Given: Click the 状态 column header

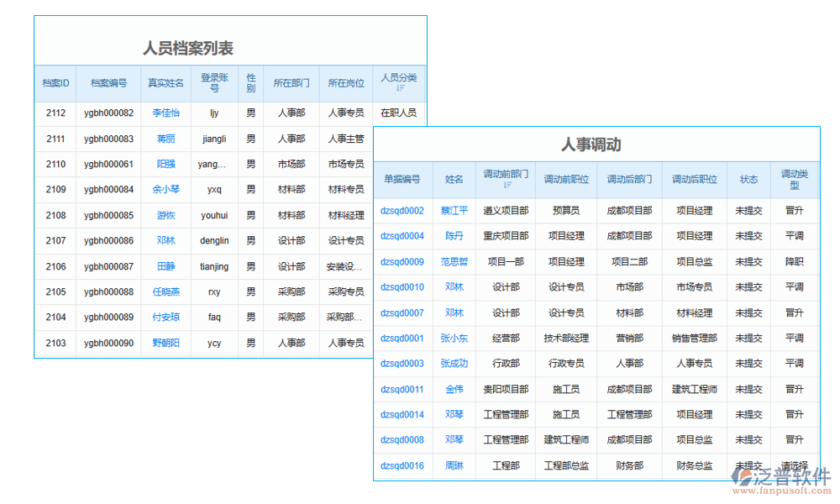Looking at the screenshot, I should tap(748, 179).
